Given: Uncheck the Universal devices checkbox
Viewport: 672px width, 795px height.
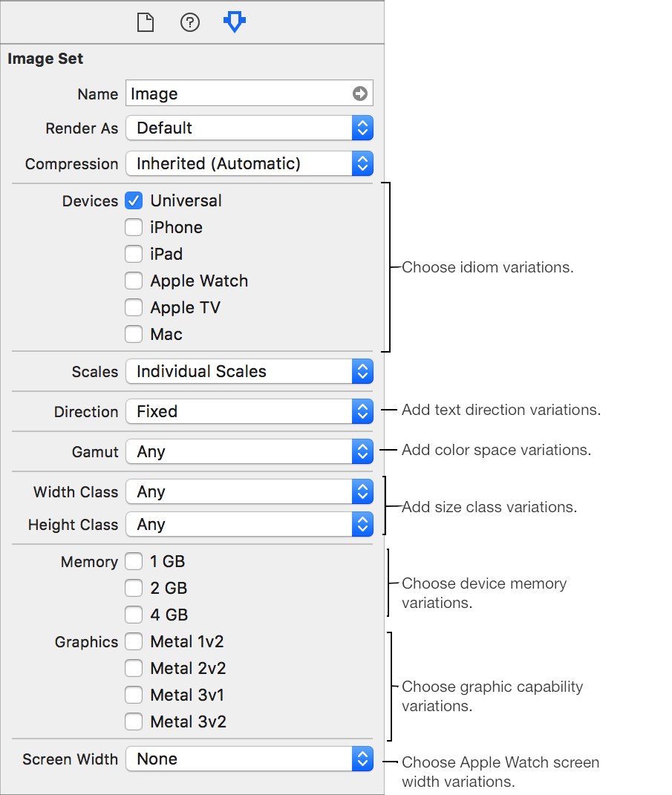Looking at the screenshot, I should [134, 200].
